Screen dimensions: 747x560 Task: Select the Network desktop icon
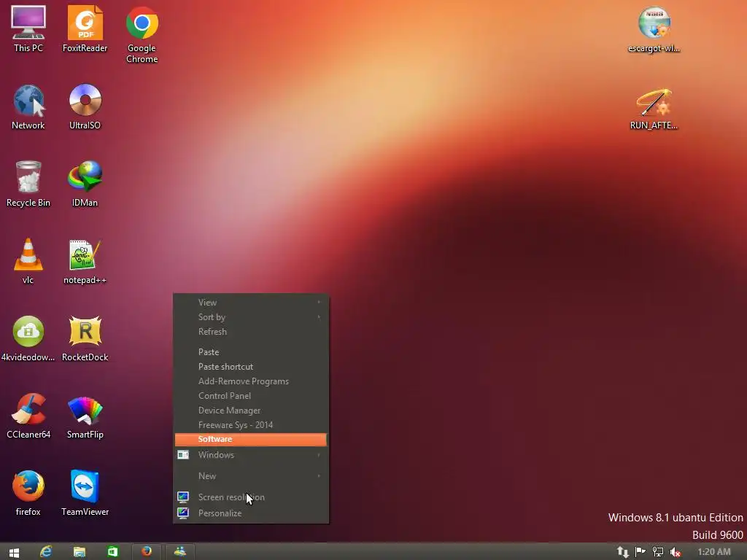click(x=28, y=106)
